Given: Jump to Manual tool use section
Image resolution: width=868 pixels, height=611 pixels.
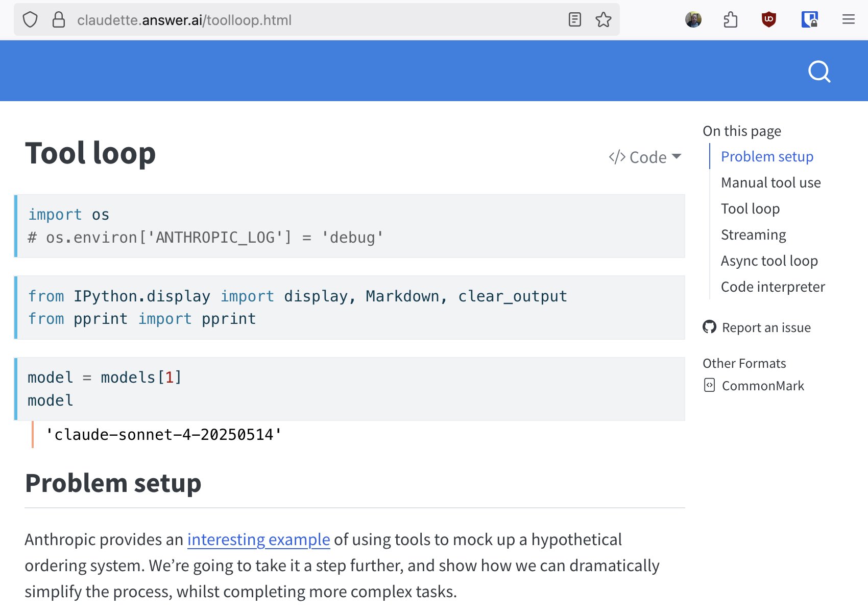Looking at the screenshot, I should pos(770,182).
